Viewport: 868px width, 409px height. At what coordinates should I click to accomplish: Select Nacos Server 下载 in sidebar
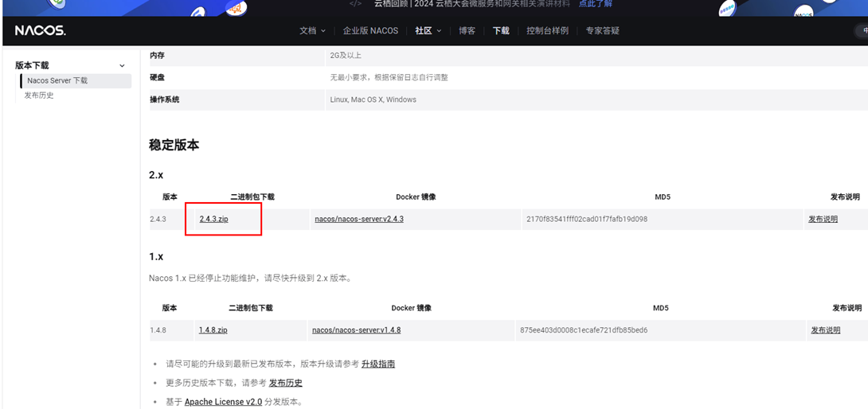click(x=76, y=81)
